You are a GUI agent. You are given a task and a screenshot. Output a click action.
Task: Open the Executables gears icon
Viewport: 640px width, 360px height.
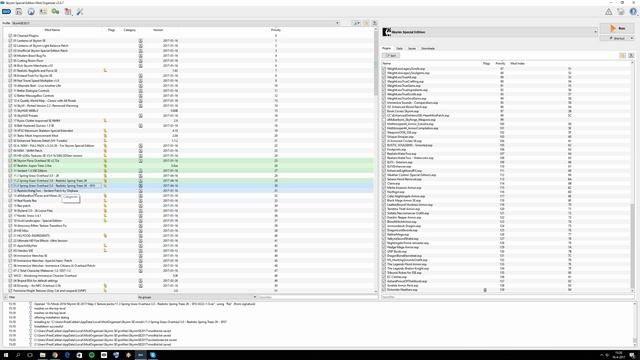pos(56,12)
